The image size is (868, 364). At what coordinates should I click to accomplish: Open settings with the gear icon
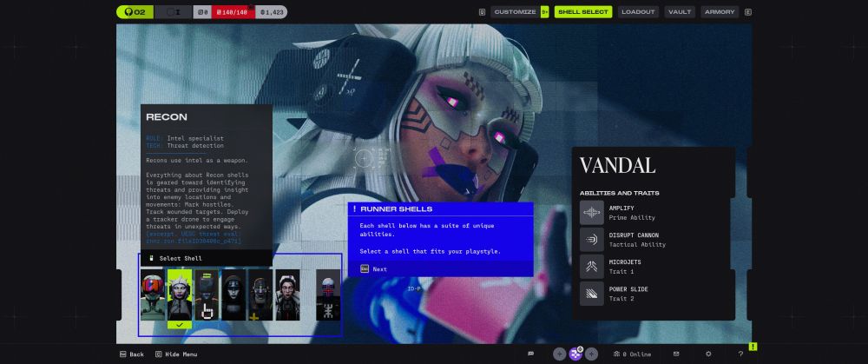tap(708, 354)
